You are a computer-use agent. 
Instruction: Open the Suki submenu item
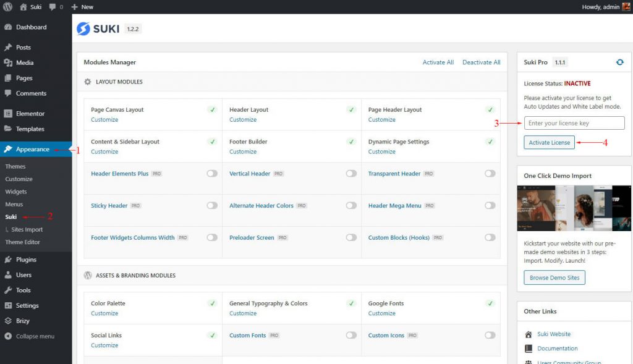(11, 217)
